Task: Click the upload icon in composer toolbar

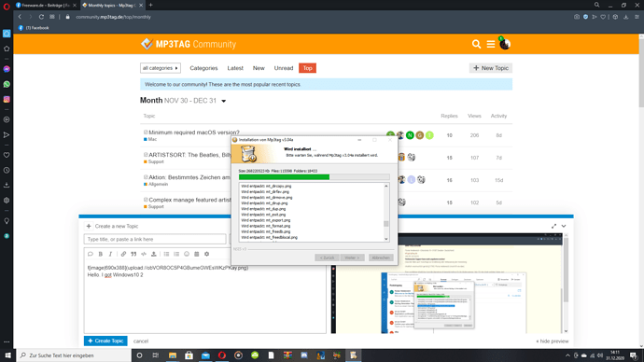Action: (154, 254)
